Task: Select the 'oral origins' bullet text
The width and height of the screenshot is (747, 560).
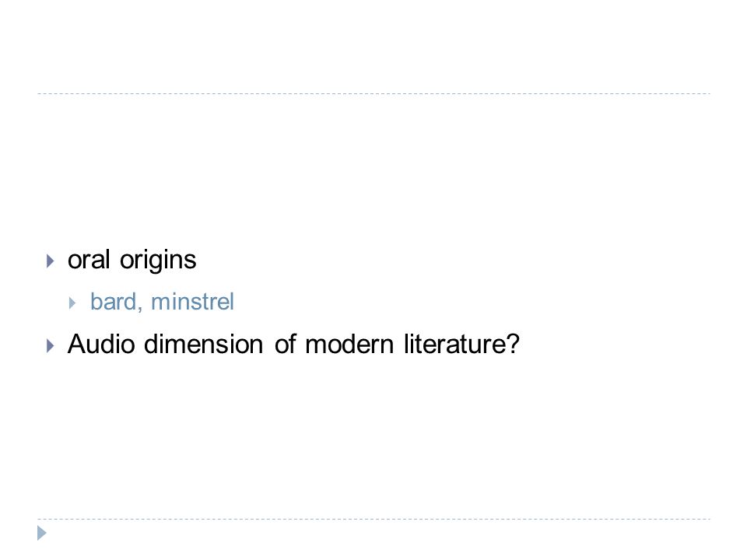Action: coord(132,261)
